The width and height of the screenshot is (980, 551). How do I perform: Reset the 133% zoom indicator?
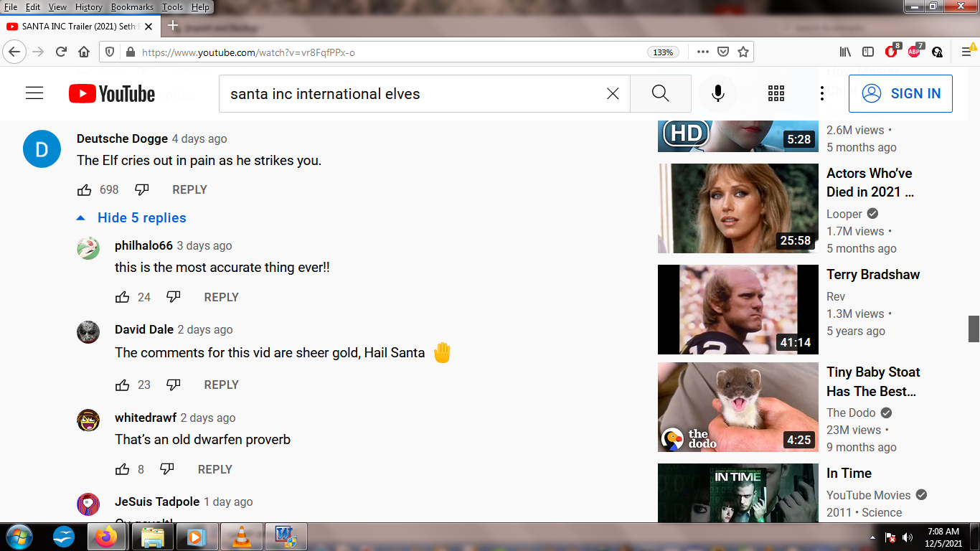tap(663, 52)
